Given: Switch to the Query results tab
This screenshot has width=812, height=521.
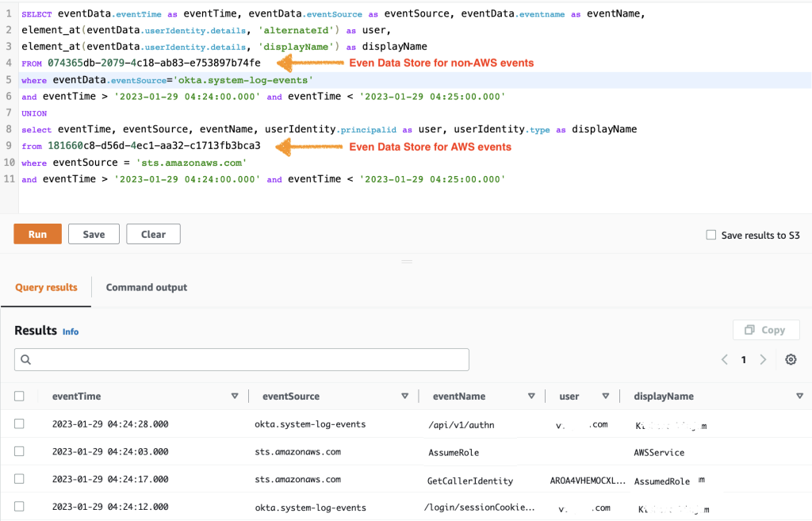Looking at the screenshot, I should tap(46, 287).
